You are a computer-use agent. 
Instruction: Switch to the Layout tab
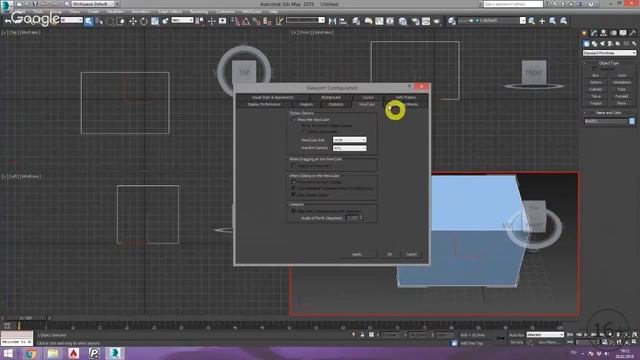pos(368,98)
